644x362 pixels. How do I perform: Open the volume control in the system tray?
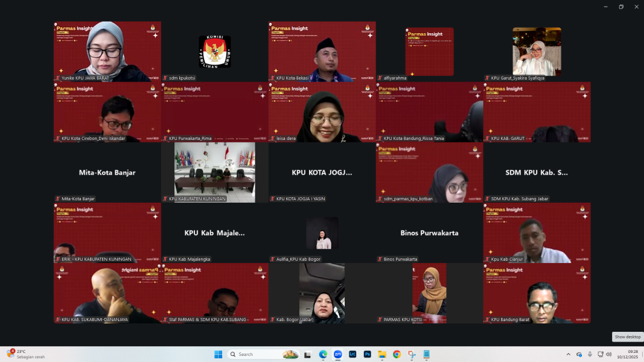[608, 354]
